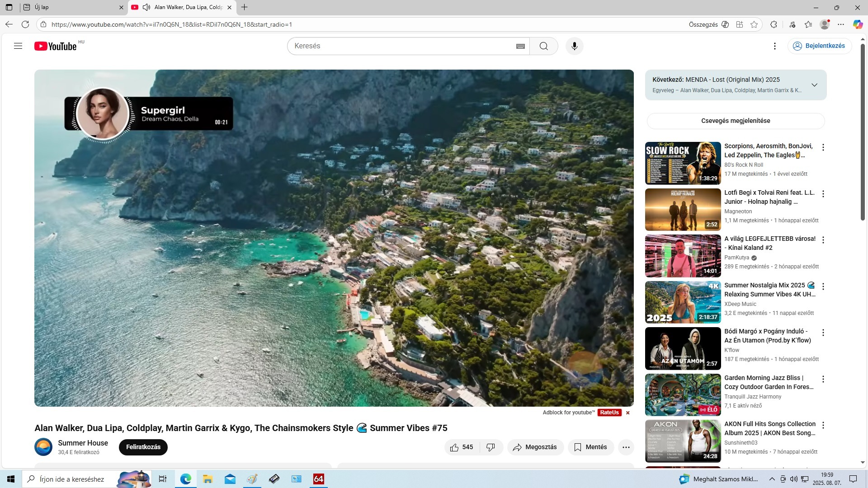
Task: Open the on-screen keyboard icon in search box
Action: [x=520, y=46]
